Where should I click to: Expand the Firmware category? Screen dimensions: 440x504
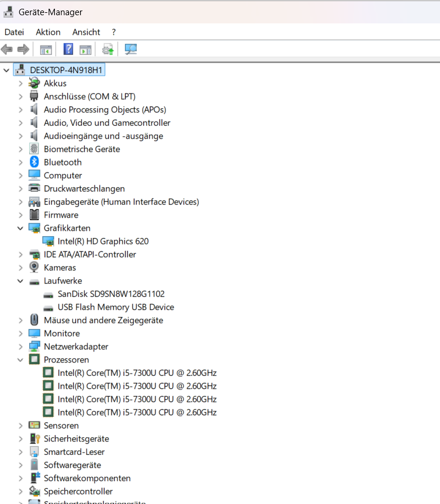click(x=20, y=215)
